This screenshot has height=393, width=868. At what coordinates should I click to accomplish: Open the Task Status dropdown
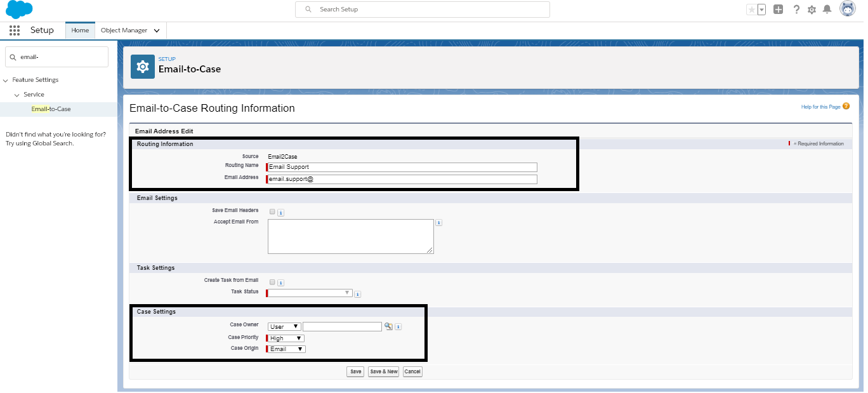pyautogui.click(x=309, y=293)
